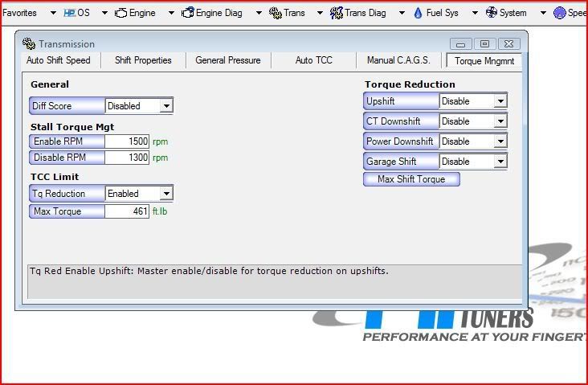Maximize the Transmission window

pos(484,44)
